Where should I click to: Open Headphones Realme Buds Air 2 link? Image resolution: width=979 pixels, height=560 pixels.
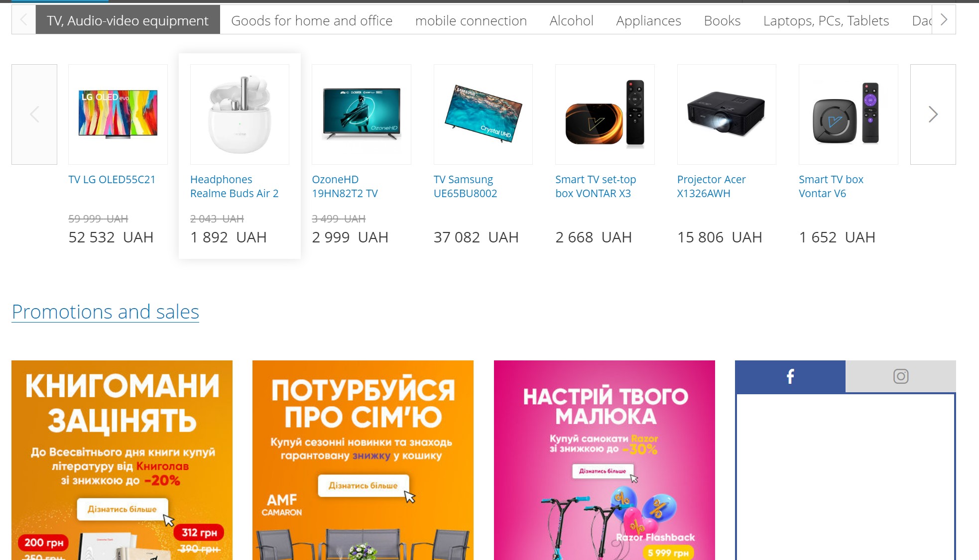(x=234, y=186)
